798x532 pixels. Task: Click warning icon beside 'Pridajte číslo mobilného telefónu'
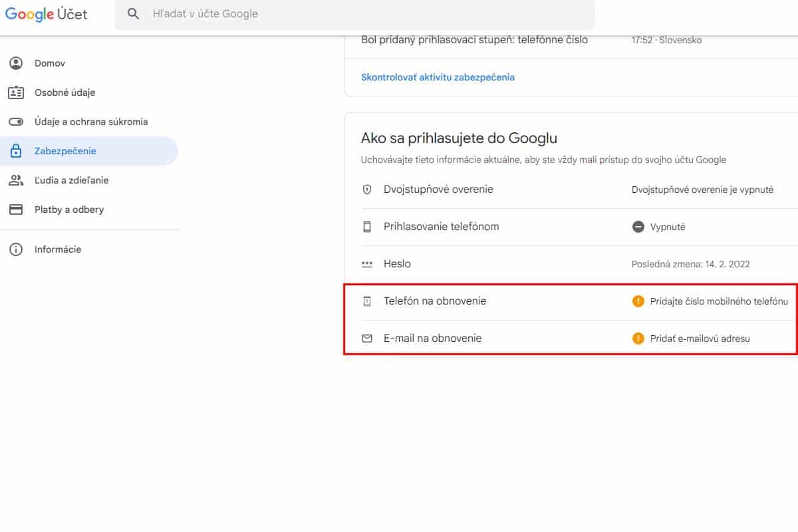[638, 301]
